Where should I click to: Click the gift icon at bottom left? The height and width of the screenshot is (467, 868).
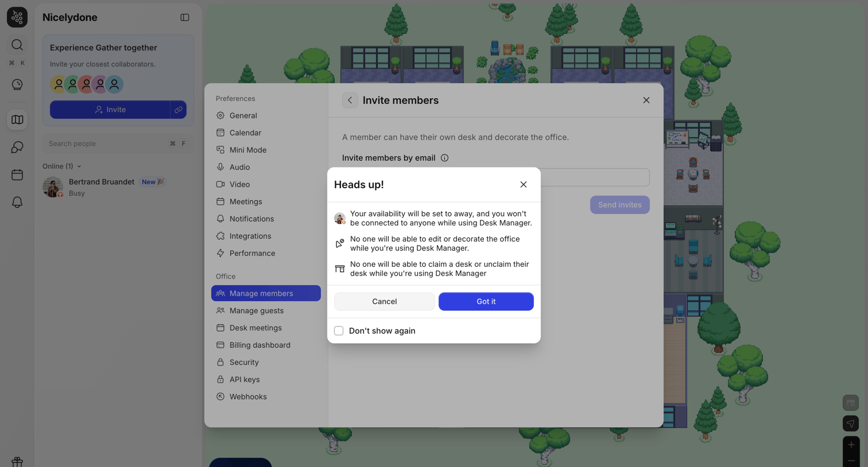pyautogui.click(x=17, y=461)
